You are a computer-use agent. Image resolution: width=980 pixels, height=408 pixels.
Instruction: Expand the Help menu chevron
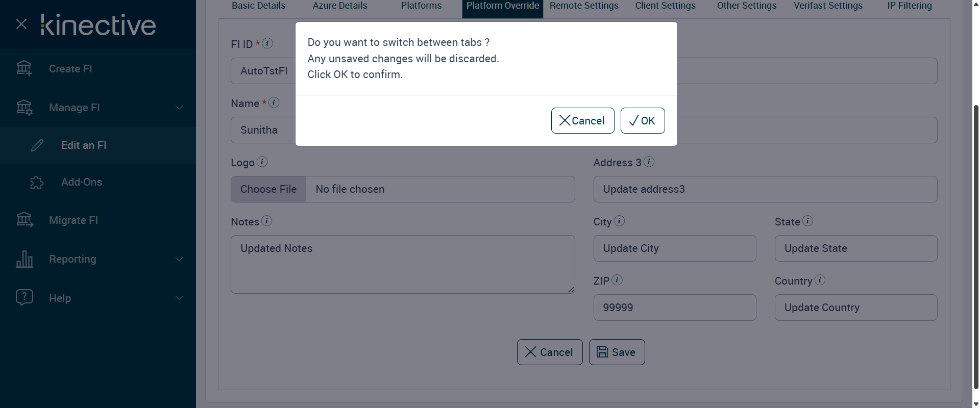coord(179,298)
